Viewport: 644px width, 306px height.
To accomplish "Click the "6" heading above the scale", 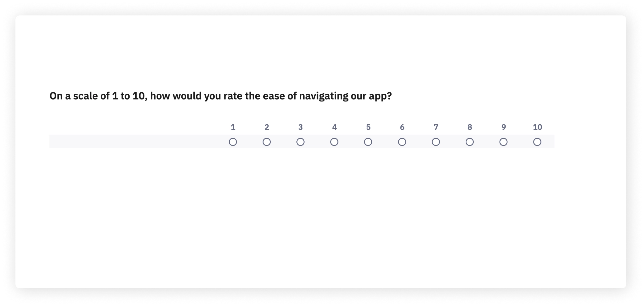I will 402,127.
